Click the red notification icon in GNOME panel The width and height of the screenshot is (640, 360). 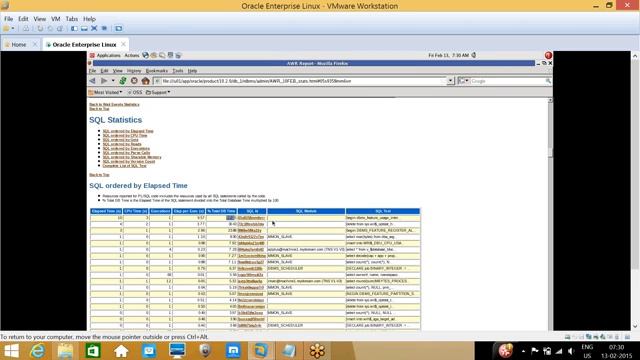(548, 55)
